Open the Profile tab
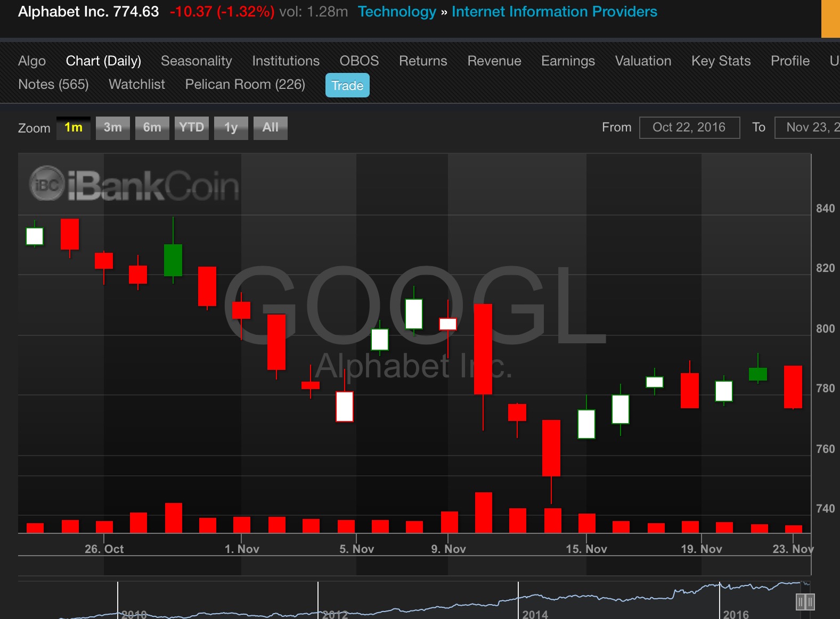This screenshot has width=840, height=619. point(790,61)
